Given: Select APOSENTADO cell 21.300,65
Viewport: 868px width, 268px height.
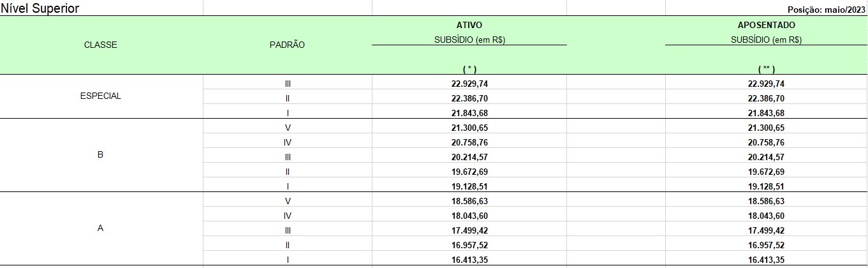Looking at the screenshot, I should click(x=766, y=128).
